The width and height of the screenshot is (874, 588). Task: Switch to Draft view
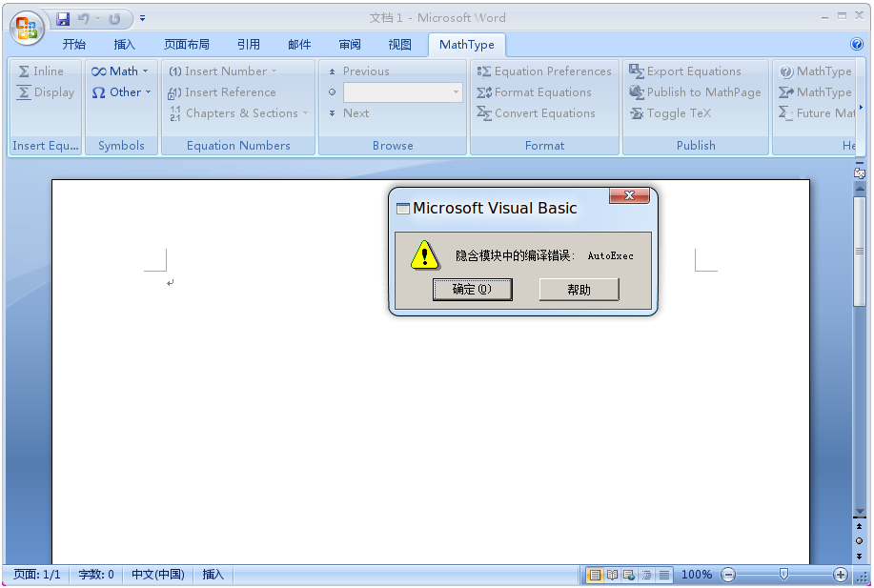pyautogui.click(x=664, y=575)
